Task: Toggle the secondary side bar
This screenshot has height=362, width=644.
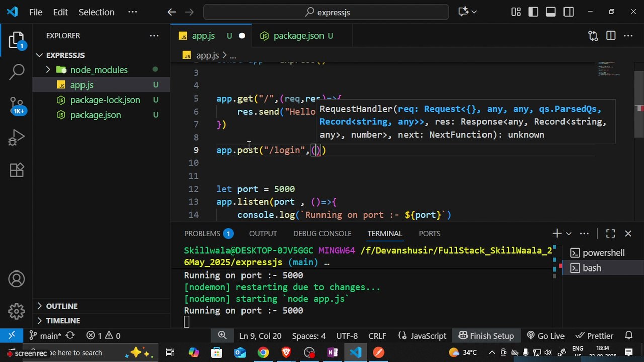Action: pyautogui.click(x=569, y=12)
